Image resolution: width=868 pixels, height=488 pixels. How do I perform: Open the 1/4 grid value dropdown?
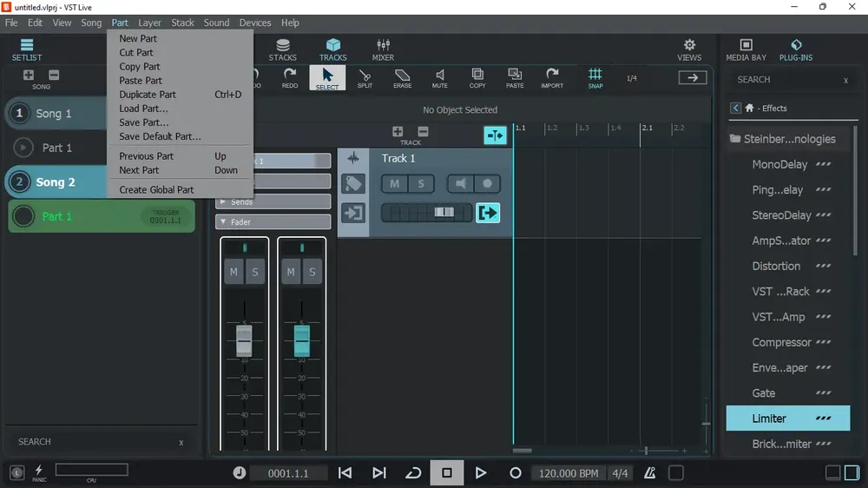pyautogui.click(x=632, y=78)
